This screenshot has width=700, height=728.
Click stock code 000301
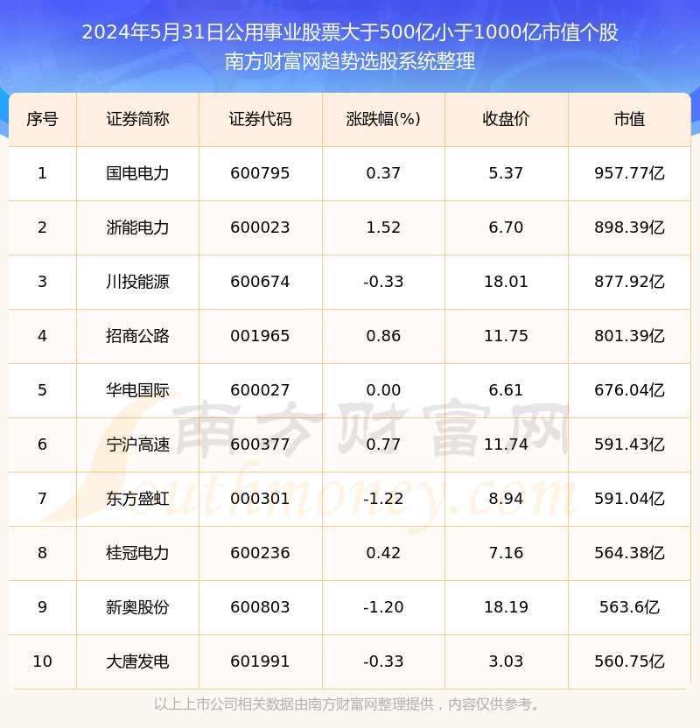point(260,499)
